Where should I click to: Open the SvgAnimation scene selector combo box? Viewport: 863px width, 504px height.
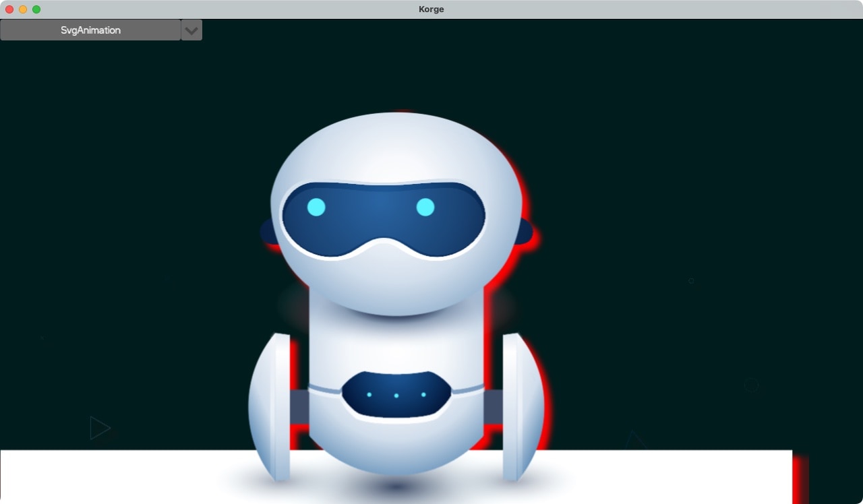[x=90, y=30]
